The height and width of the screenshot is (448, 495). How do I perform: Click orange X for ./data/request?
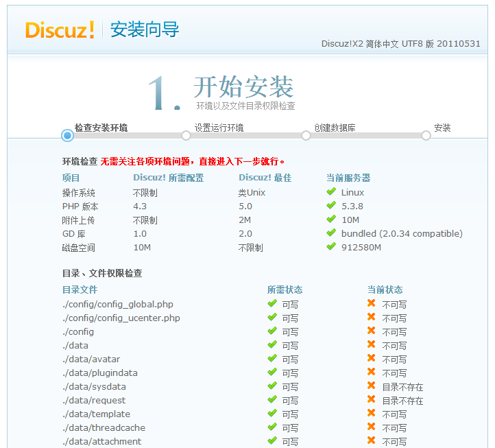[x=372, y=399]
